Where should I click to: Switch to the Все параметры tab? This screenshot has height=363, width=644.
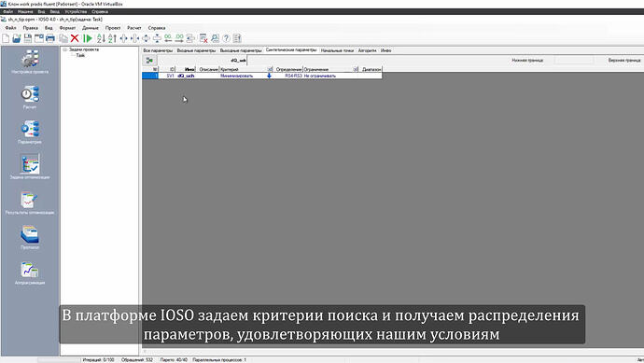pyautogui.click(x=158, y=50)
